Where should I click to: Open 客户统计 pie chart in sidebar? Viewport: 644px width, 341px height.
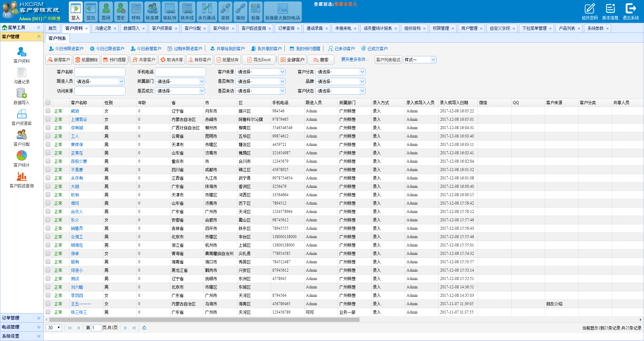tap(22, 159)
